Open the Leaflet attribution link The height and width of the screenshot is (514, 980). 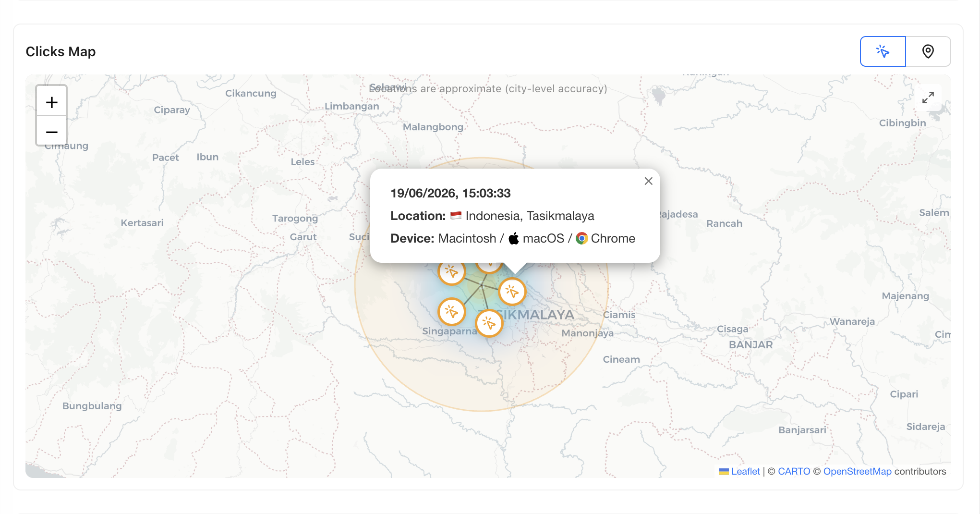(x=745, y=471)
